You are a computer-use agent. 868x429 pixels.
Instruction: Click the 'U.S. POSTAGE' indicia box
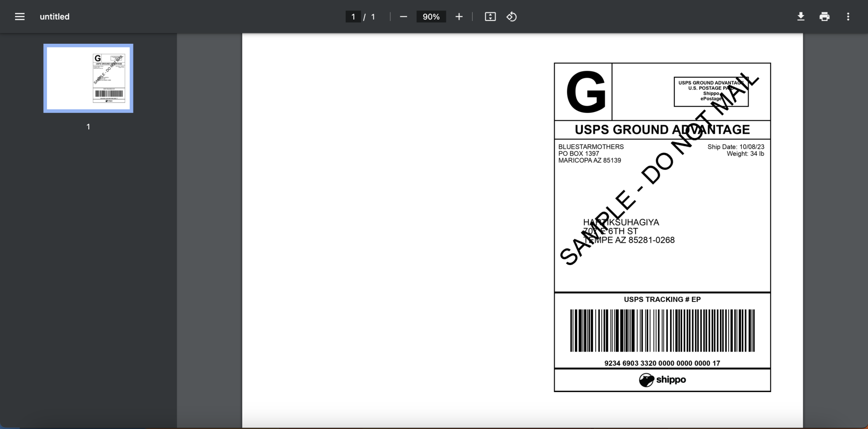pyautogui.click(x=711, y=92)
